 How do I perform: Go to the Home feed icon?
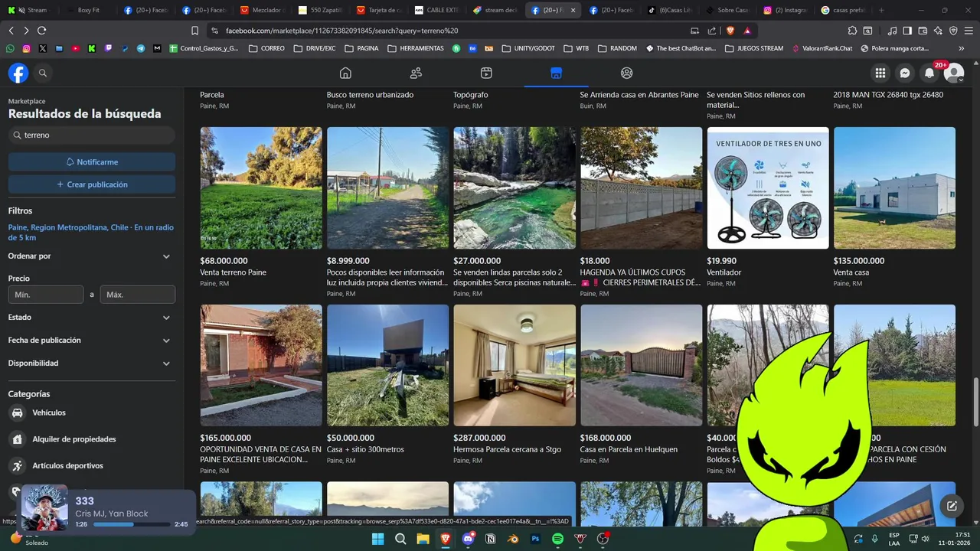[x=345, y=73]
